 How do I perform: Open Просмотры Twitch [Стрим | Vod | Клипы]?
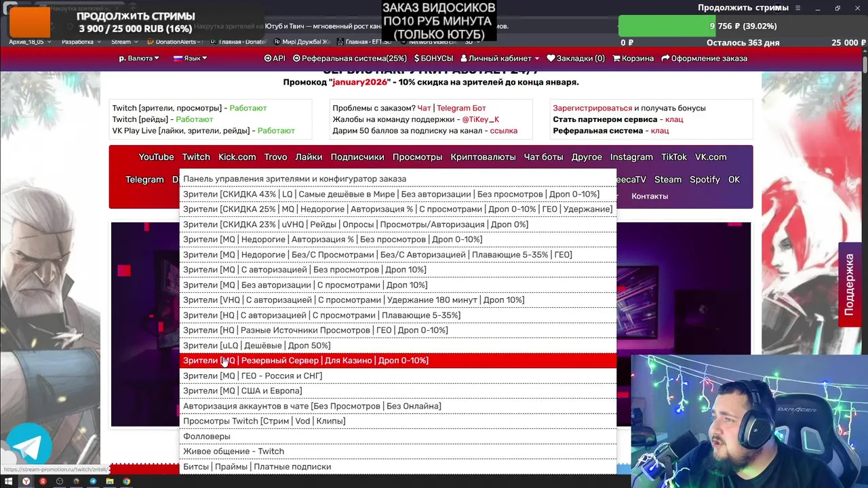[x=398, y=421]
